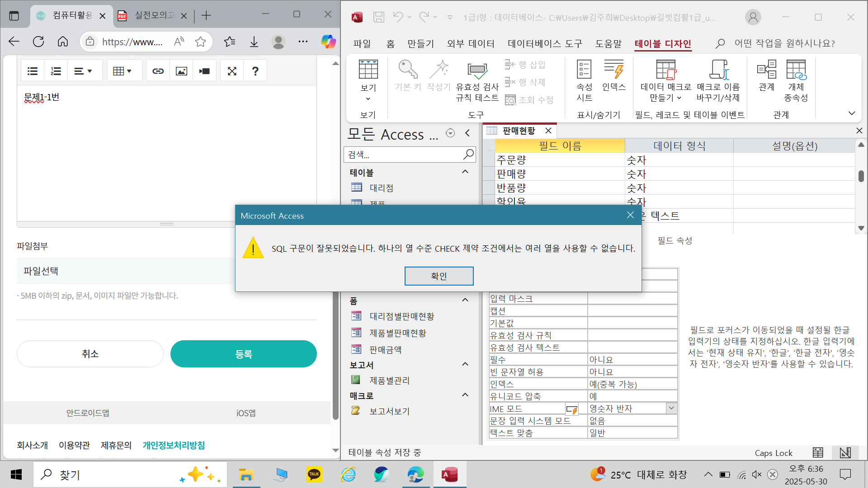Insert image using editor toolbar icon
Image resolution: width=868 pixels, height=488 pixels.
point(181,71)
